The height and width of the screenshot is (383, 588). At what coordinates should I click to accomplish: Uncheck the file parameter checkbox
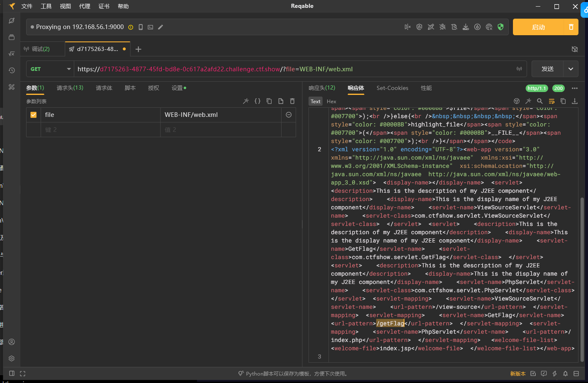pos(34,115)
